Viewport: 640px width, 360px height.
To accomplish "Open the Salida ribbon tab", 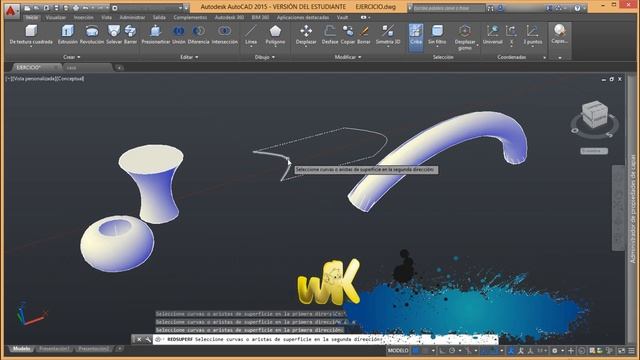I will pos(159,18).
